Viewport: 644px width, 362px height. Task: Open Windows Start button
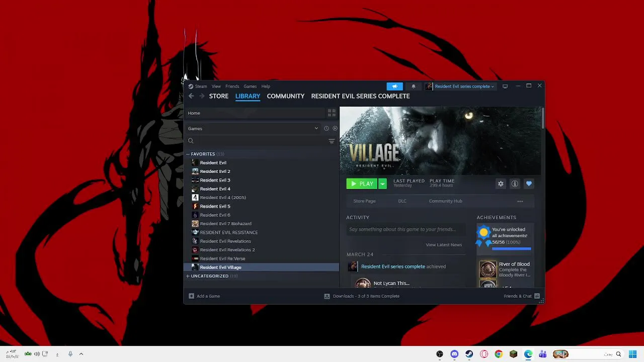point(632,354)
